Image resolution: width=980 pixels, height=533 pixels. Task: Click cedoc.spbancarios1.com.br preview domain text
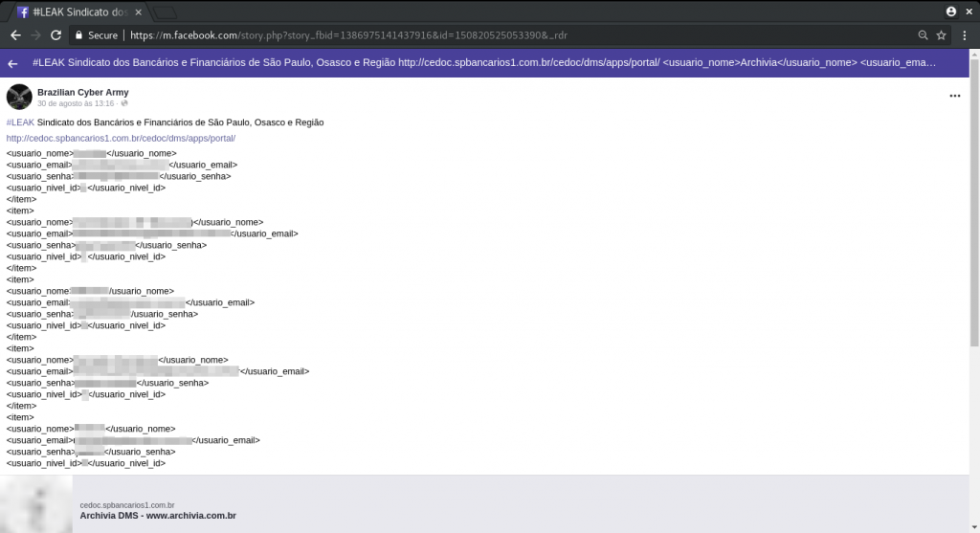point(127,505)
